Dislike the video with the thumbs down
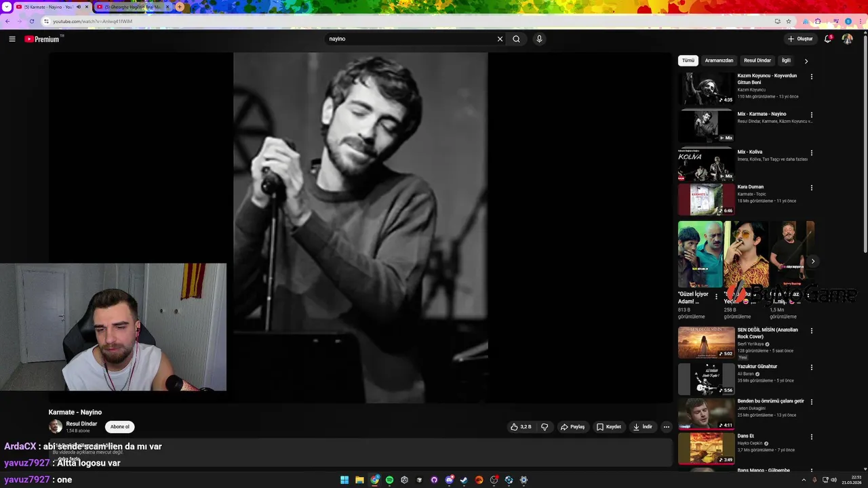The width and height of the screenshot is (868, 488). coord(544,427)
